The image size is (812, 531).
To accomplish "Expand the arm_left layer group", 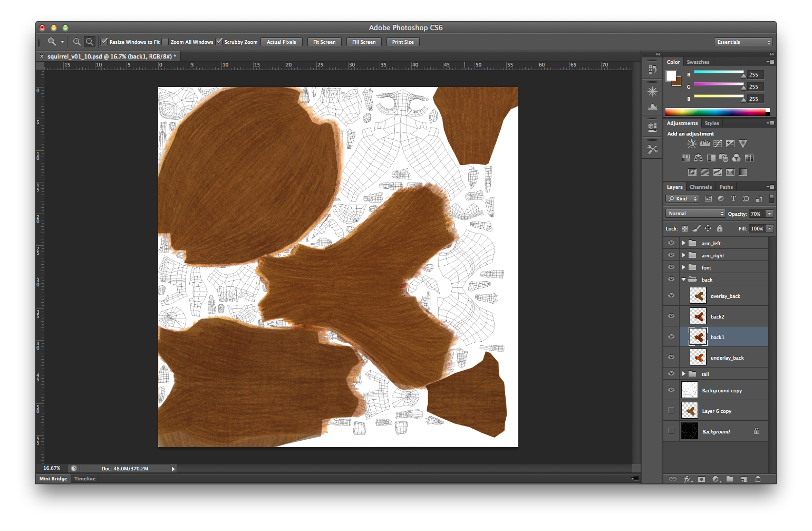I will pos(684,243).
